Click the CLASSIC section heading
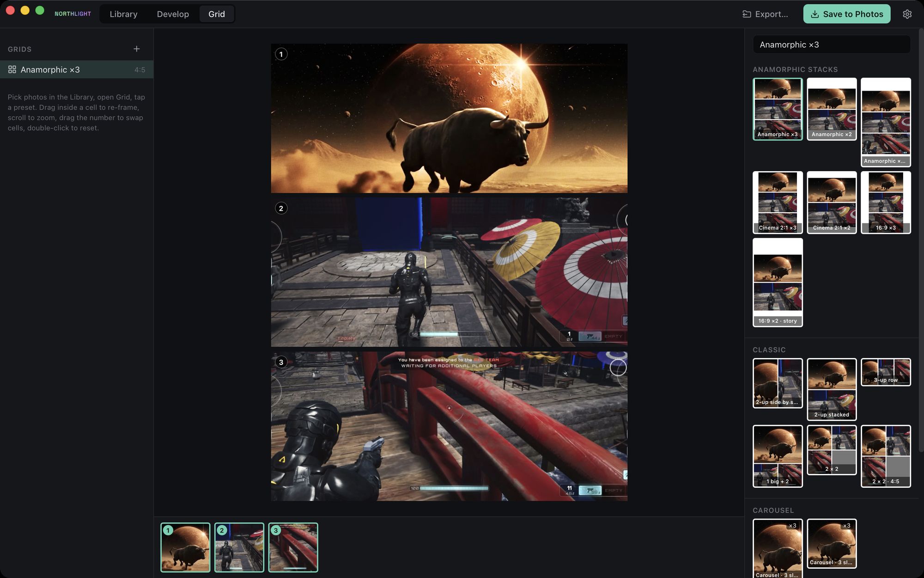The image size is (924, 578). (x=769, y=350)
